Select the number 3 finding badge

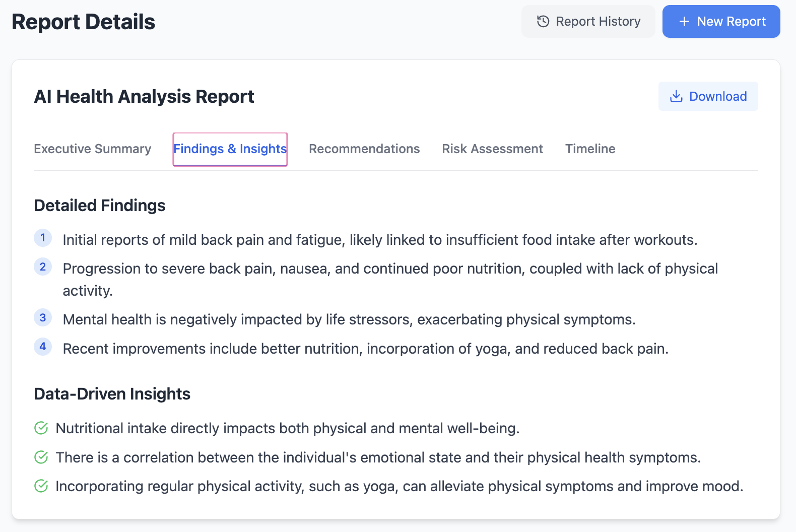[43, 318]
